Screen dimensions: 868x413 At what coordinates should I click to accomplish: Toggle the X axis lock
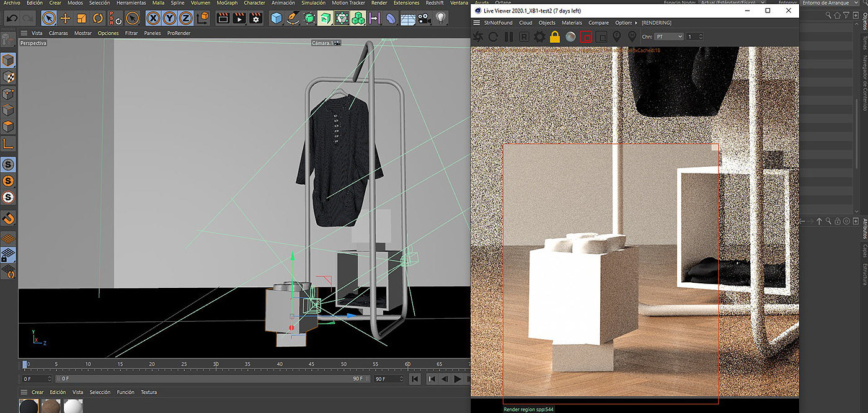click(153, 19)
